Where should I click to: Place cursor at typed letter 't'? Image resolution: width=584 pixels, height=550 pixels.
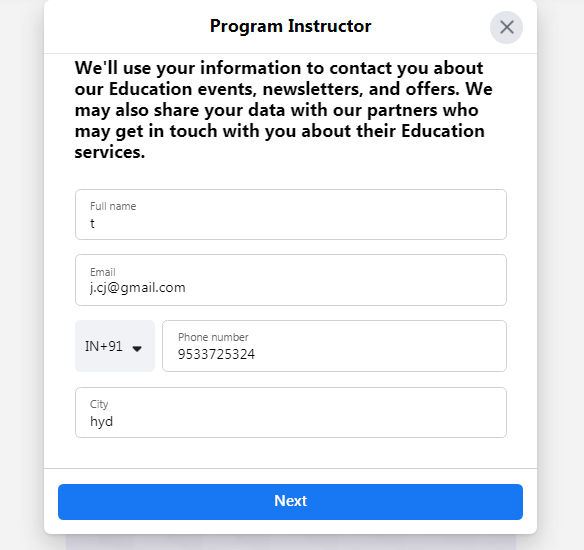tap(92, 223)
